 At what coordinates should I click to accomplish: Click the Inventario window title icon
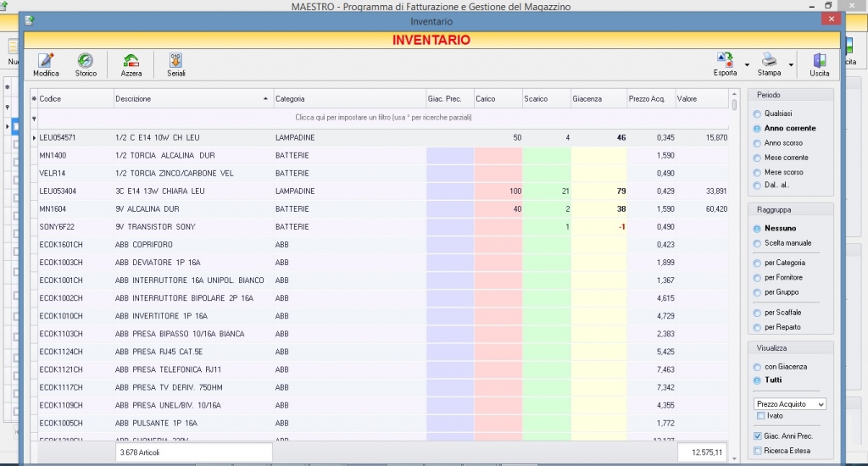[30, 20]
